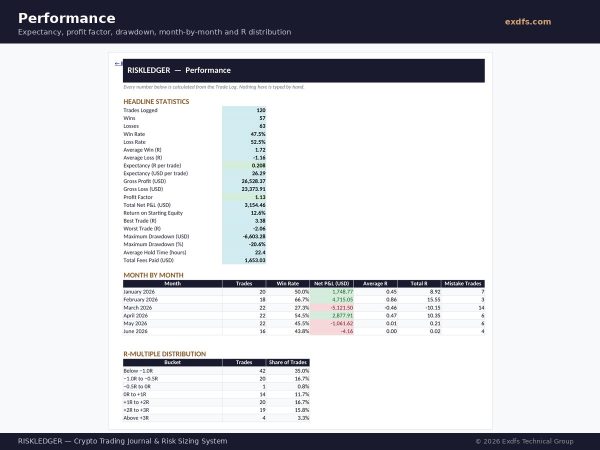Click the Worst Trade (R) label
This screenshot has height=450, width=600.
(x=142, y=229)
